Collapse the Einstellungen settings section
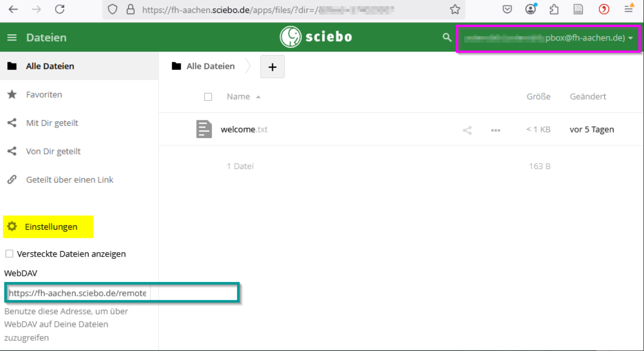This screenshot has height=351, width=644. click(x=48, y=227)
